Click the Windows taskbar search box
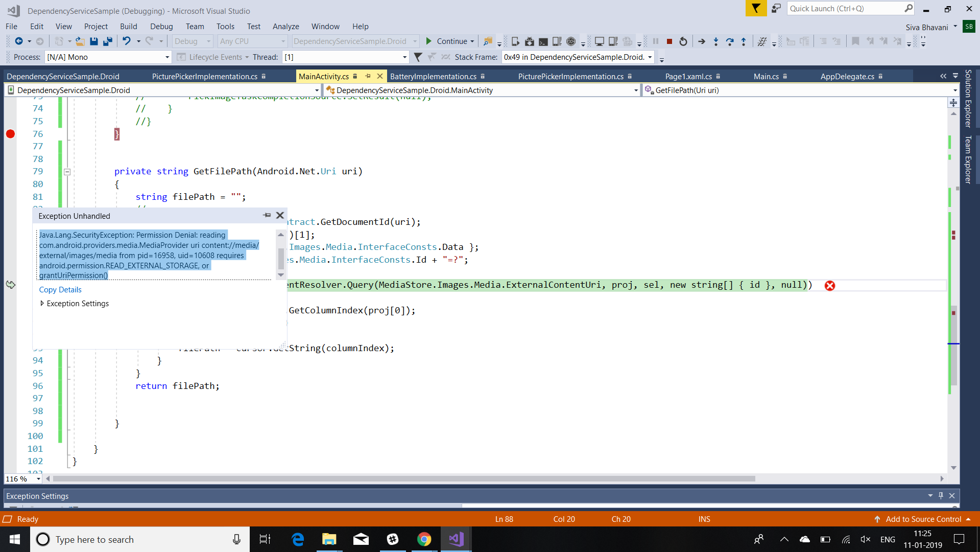Viewport: 980px width, 552px height. click(140, 539)
